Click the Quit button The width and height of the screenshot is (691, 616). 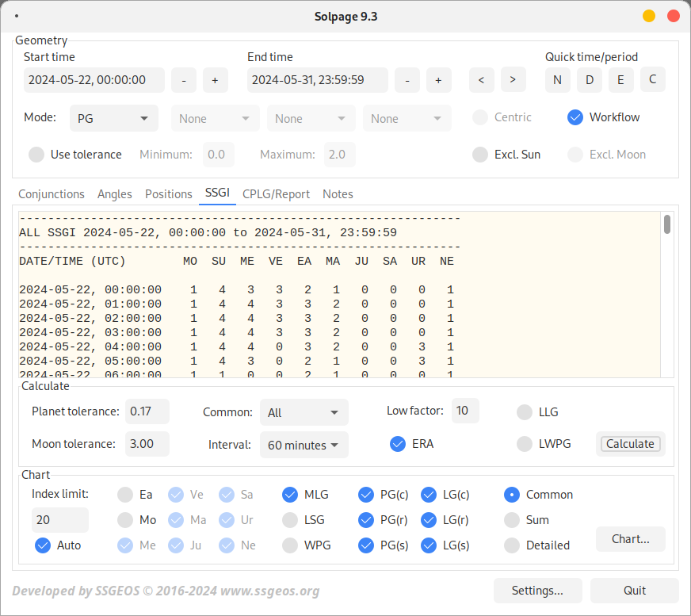(635, 591)
